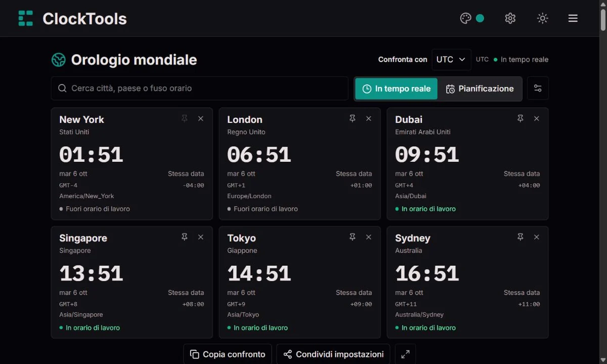
Task: Pin the Sydney clock card
Action: [521, 237]
